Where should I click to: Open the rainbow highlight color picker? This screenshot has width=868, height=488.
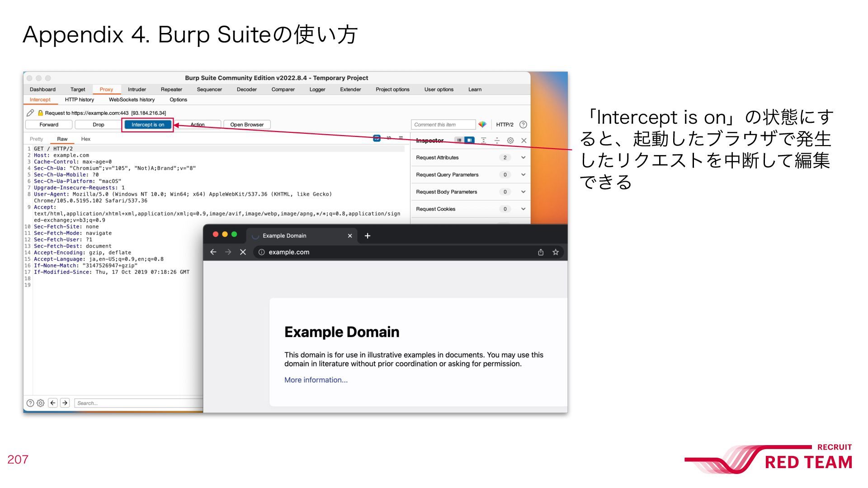(482, 125)
